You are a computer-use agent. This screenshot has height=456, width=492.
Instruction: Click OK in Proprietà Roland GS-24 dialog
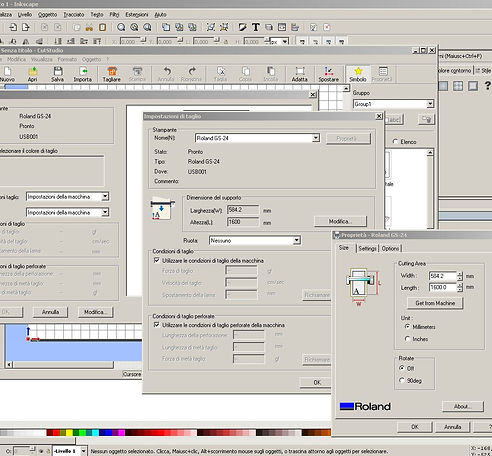click(x=415, y=427)
